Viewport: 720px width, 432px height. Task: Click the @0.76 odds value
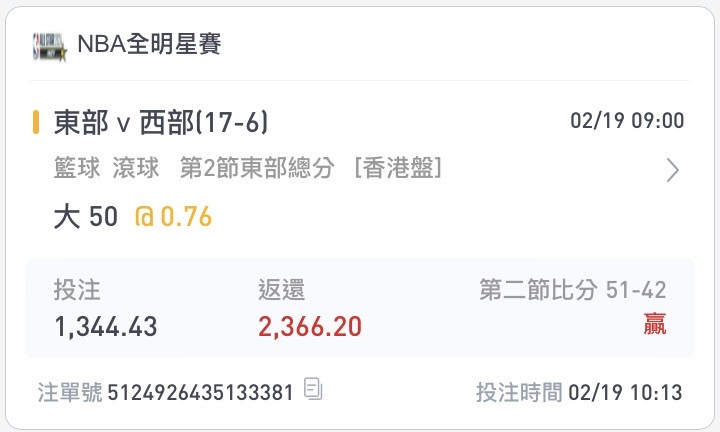tap(174, 217)
